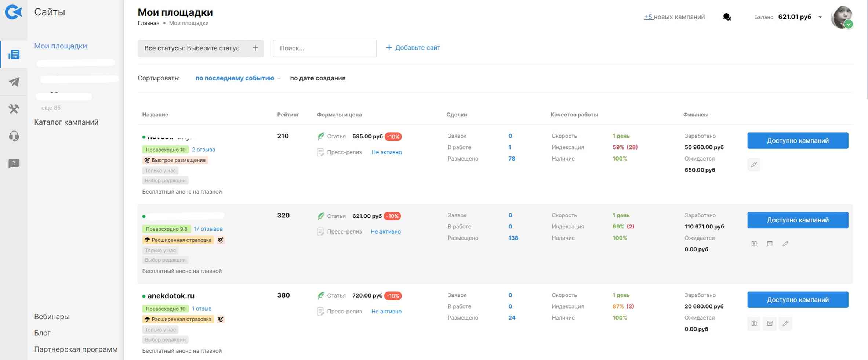Viewport: 868px width, 360px height.
Task: Open 'Каталог кампаний' in the sidebar
Action: (x=66, y=122)
